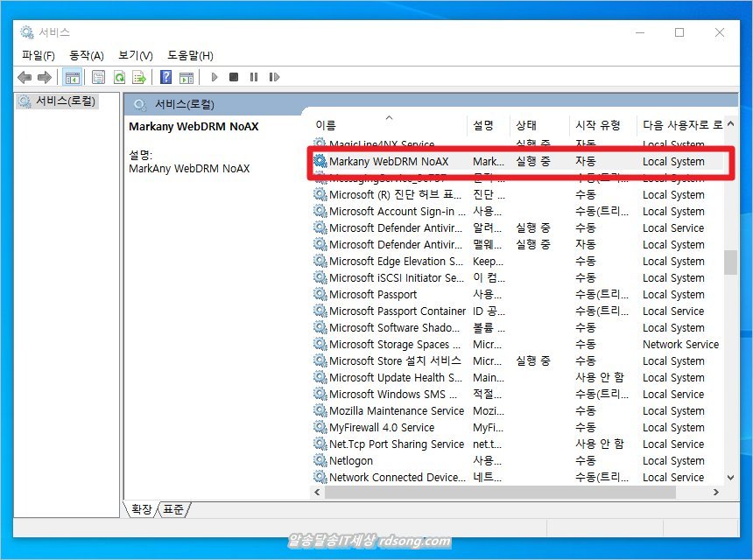The image size is (753, 560).
Task: Click the blue Help toolbar icon
Action: (165, 77)
